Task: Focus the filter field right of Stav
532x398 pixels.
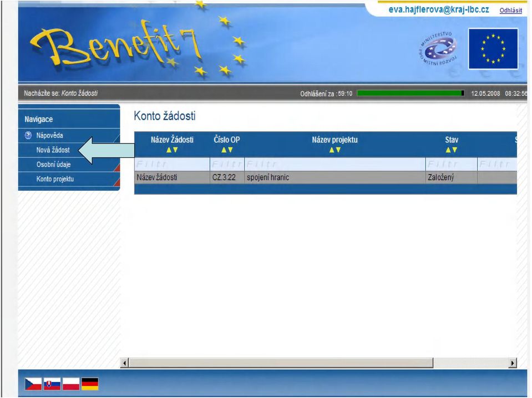Action: point(497,165)
